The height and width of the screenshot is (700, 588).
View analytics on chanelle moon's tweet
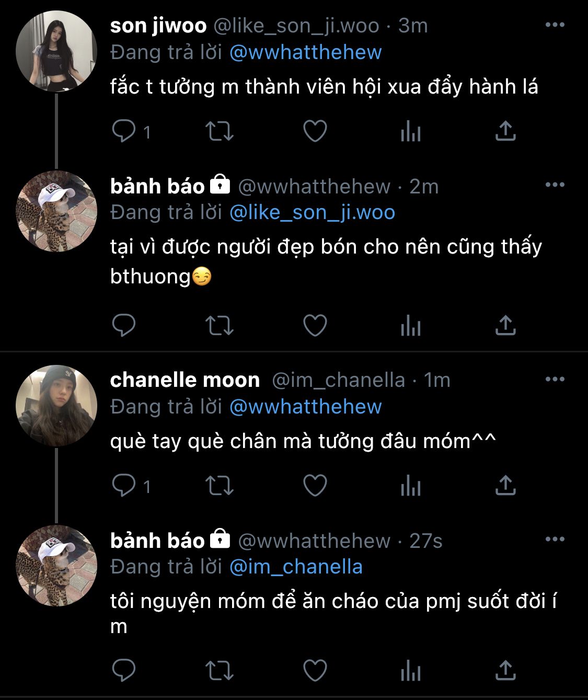411,486
